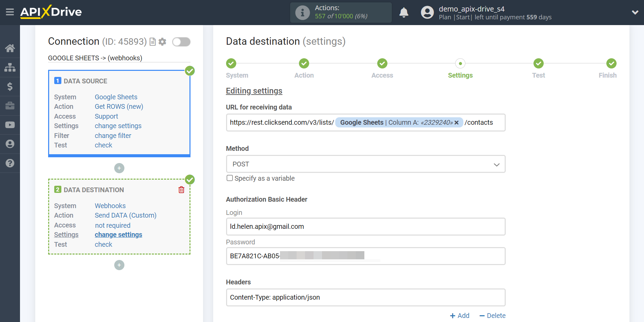
Task: Click the Settings label in destination block
Action: pos(66,235)
